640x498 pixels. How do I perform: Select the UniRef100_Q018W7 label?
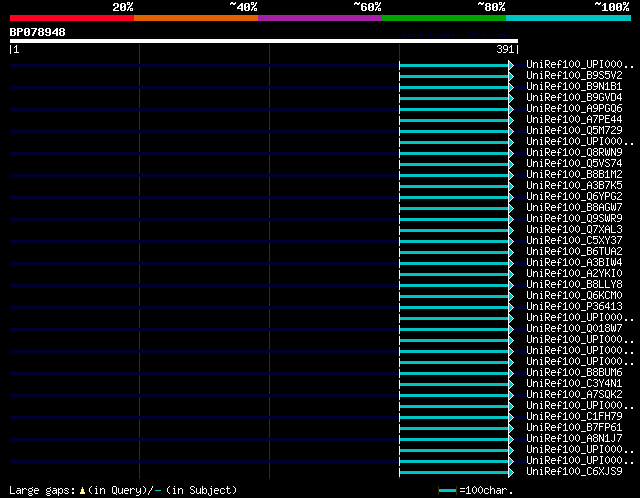574,329
